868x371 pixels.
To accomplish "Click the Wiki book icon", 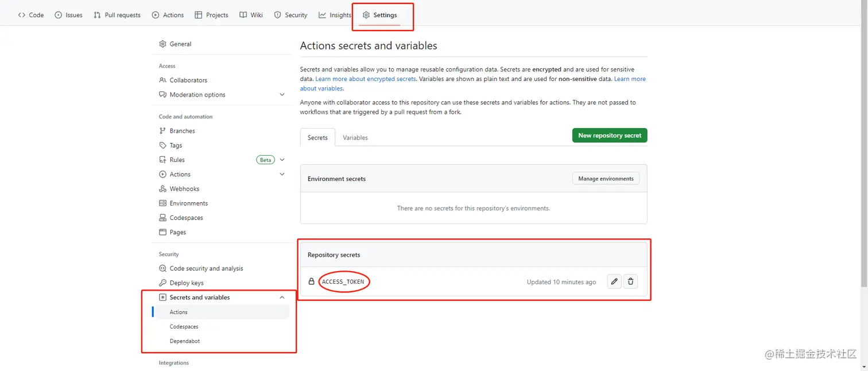I will 243,15.
